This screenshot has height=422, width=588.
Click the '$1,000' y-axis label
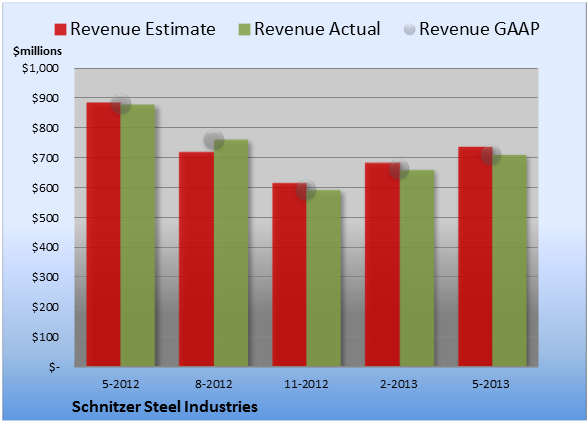tap(40, 68)
